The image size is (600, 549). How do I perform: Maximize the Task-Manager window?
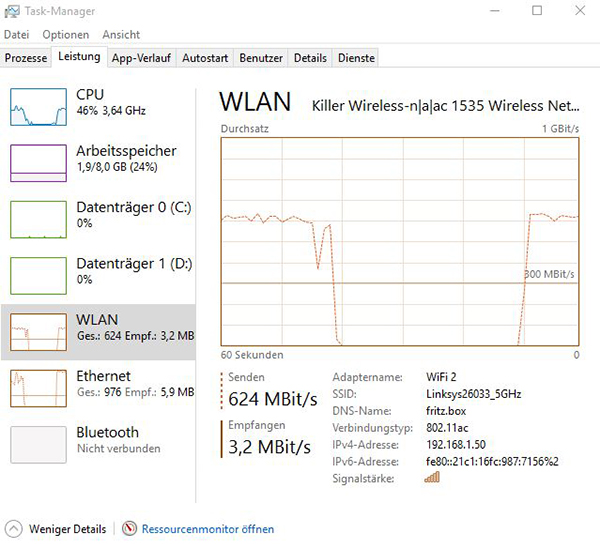537,11
